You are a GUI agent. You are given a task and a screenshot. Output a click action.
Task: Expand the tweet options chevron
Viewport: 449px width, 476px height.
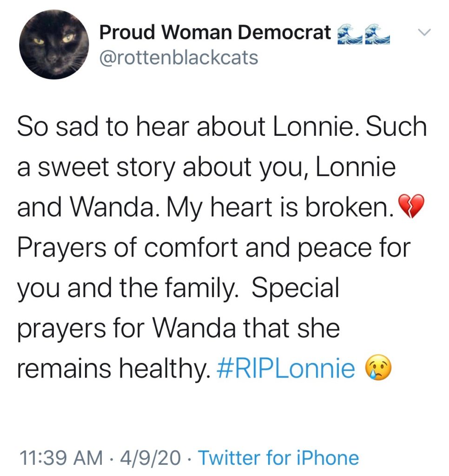pos(424,32)
